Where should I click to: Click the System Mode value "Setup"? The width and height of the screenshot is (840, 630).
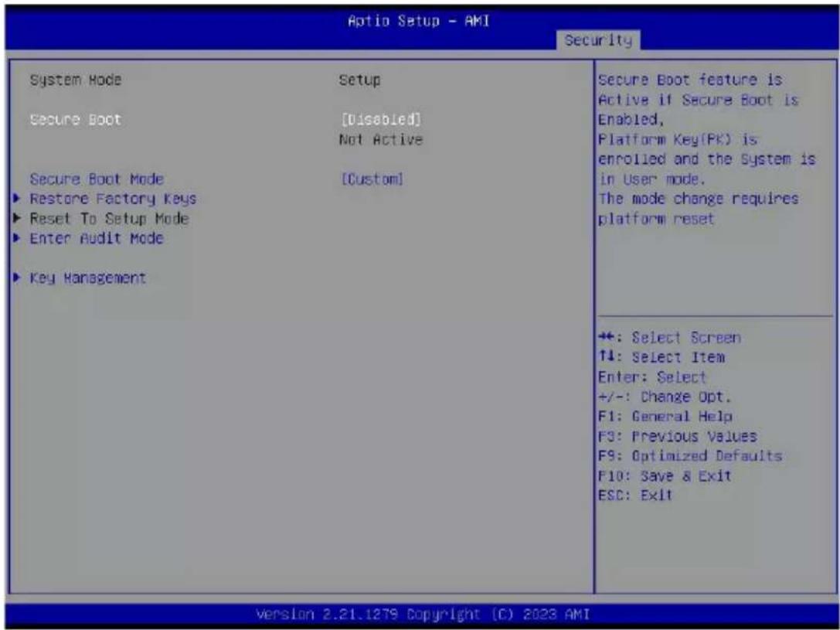click(x=359, y=80)
